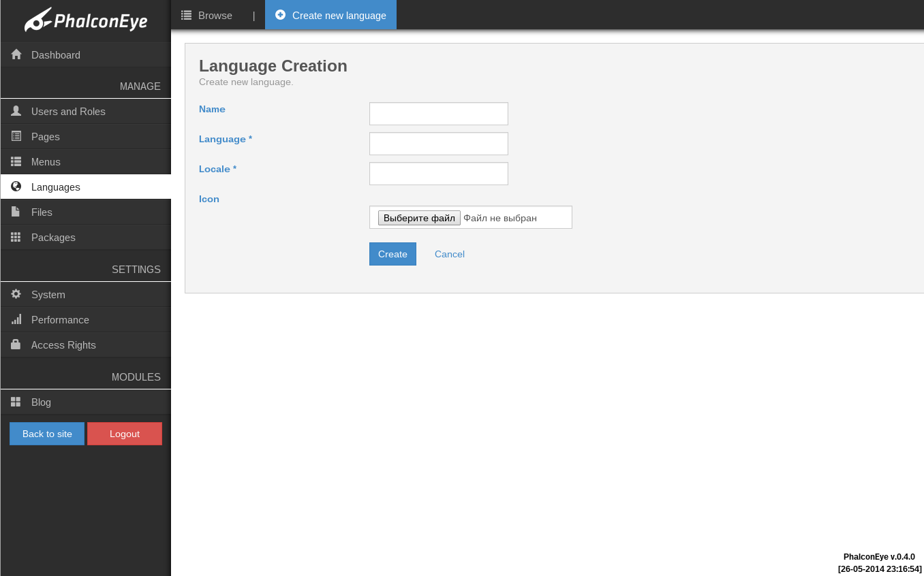Open Performance settings
The width and height of the screenshot is (924, 576).
[x=85, y=319]
